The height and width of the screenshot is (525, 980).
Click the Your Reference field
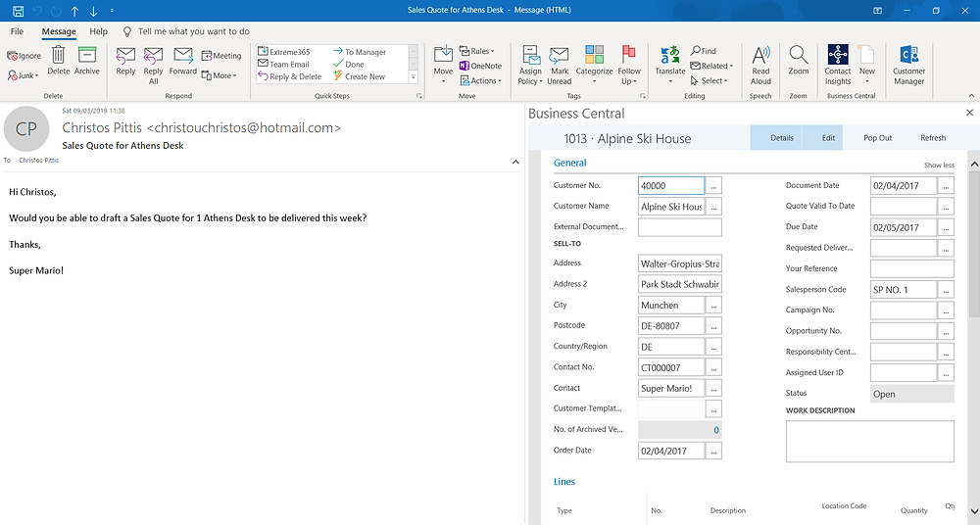click(x=911, y=268)
